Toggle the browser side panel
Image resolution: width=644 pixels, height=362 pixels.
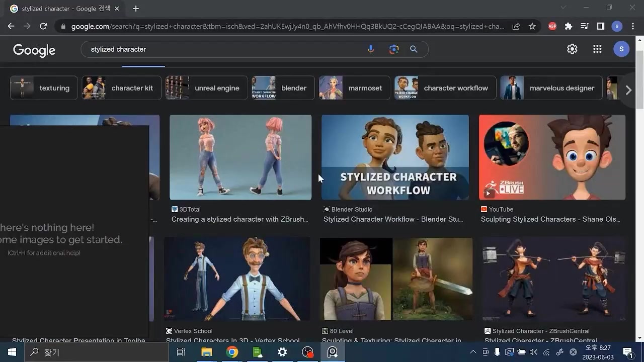601,27
